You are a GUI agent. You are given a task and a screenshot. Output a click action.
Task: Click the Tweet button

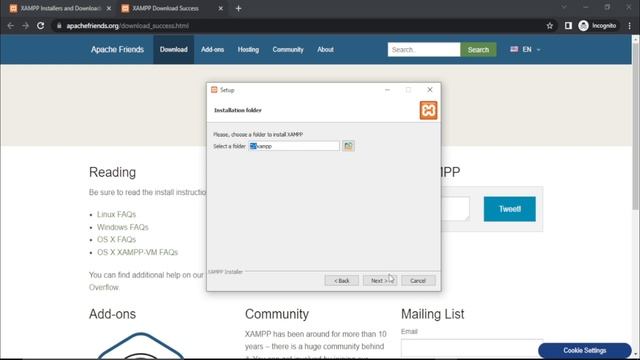click(x=509, y=209)
